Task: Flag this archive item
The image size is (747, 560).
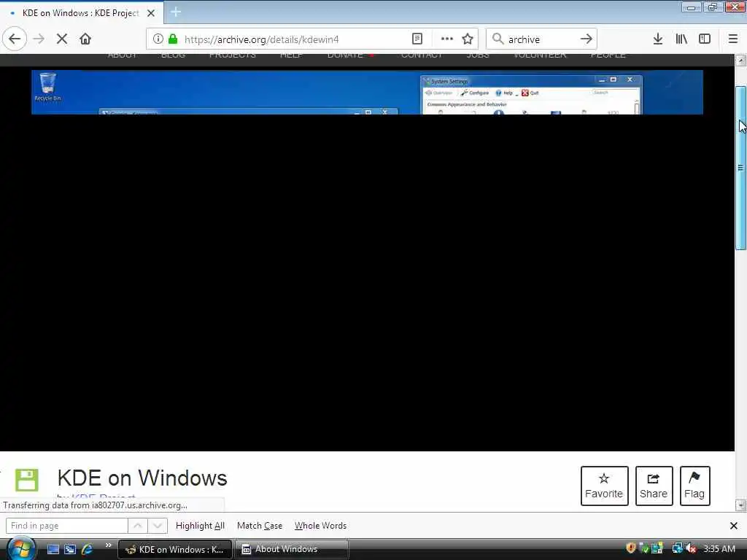Action: 694,486
